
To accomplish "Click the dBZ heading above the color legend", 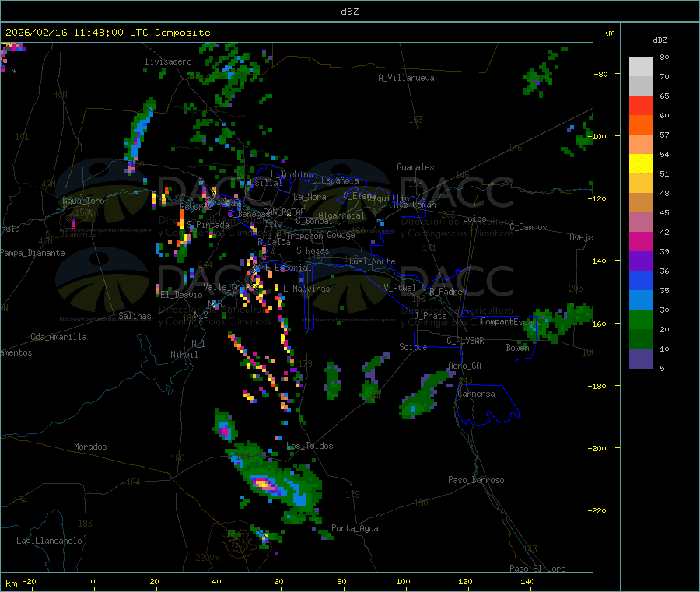I will tap(660, 40).
